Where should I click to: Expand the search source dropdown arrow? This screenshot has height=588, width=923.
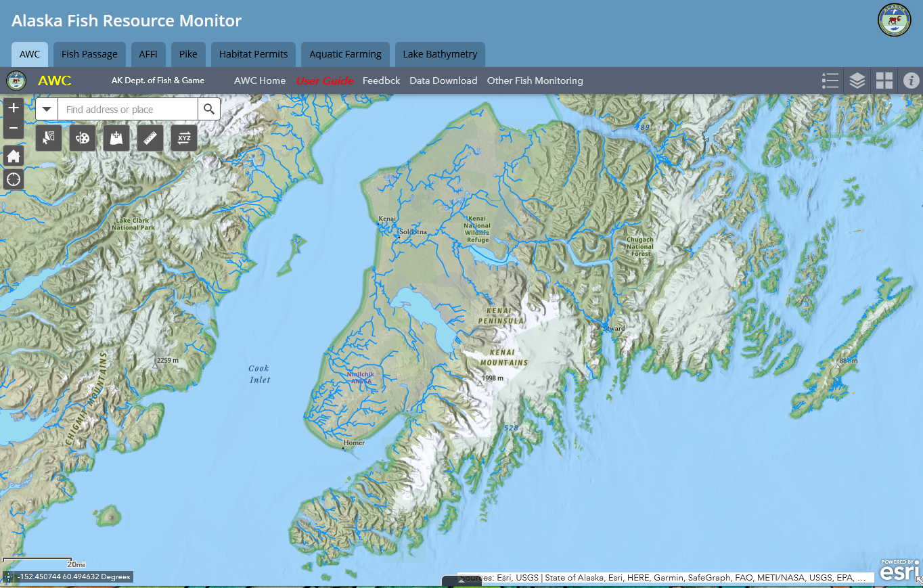(47, 109)
